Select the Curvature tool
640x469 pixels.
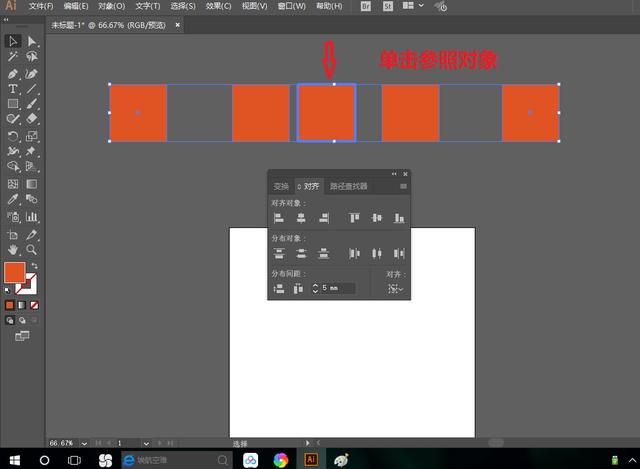point(31,74)
